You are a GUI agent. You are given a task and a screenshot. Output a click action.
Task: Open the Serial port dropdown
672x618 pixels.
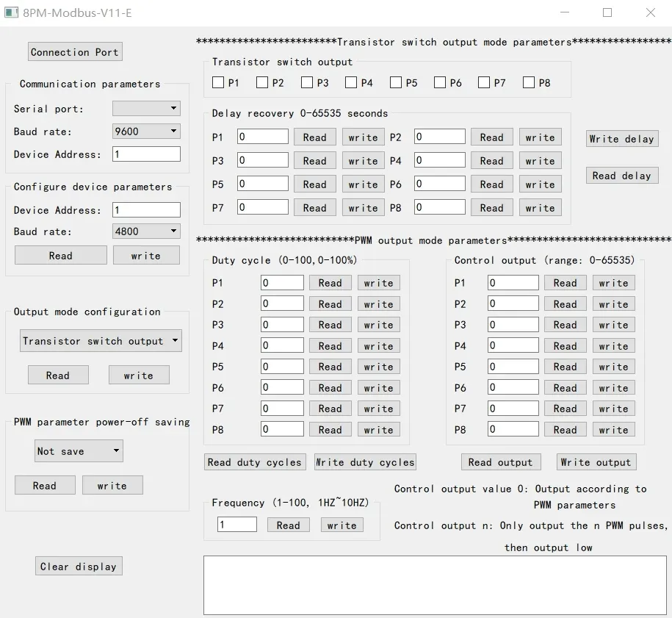point(146,109)
